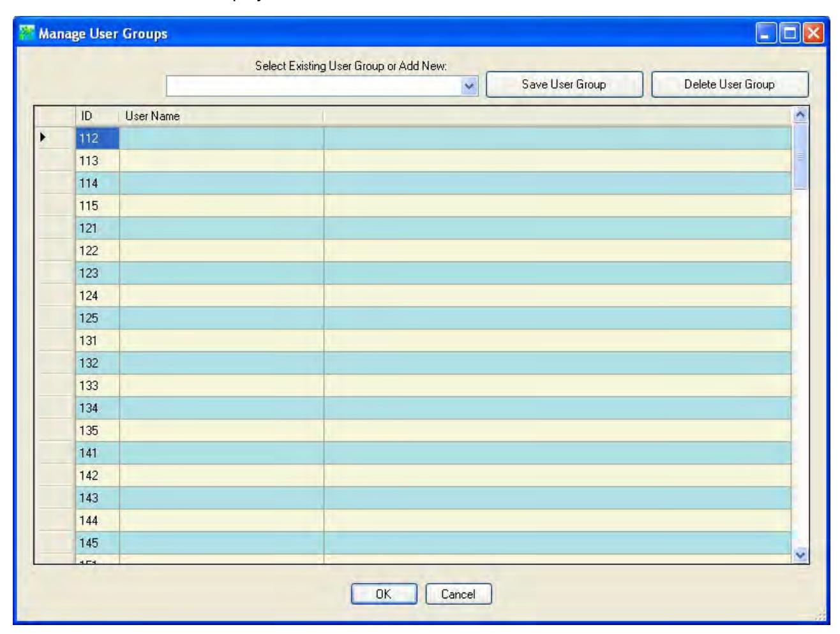This screenshot has width=840, height=634.
Task: Click the Cancel button
Action: [458, 594]
